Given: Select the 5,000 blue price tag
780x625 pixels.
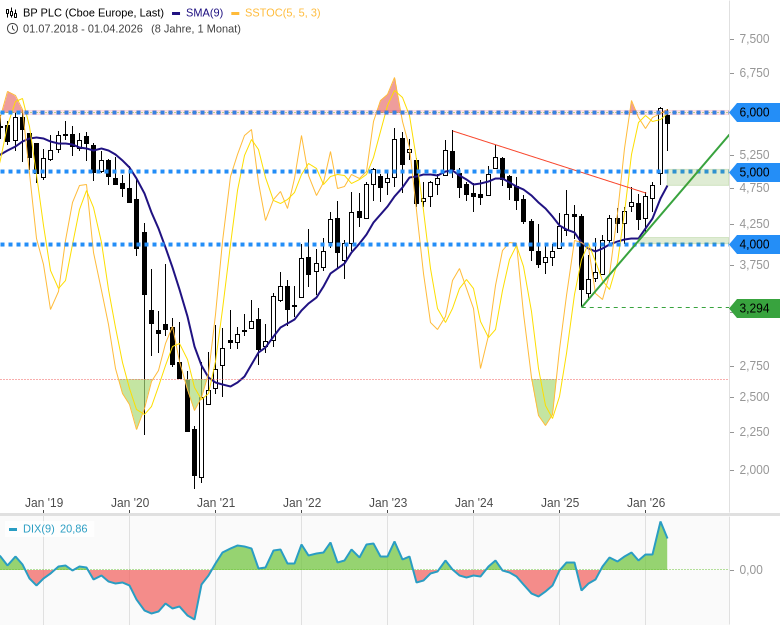Looking at the screenshot, I should [753, 172].
